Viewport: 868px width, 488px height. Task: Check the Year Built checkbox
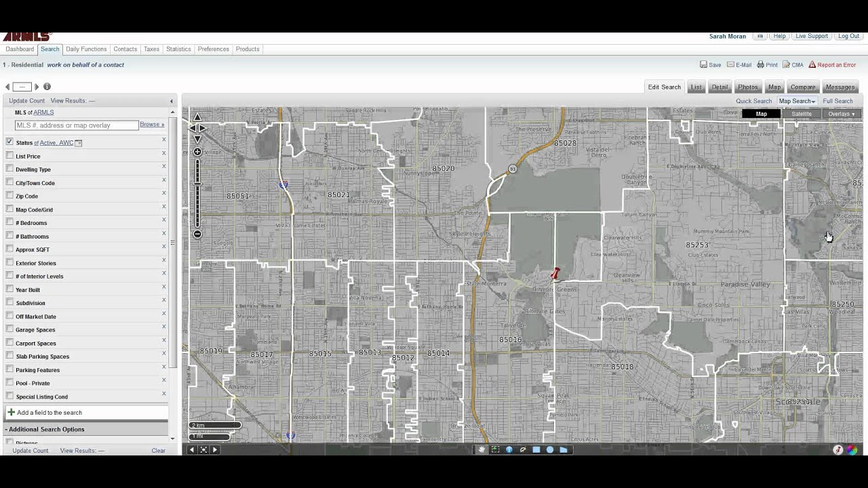pos(9,289)
